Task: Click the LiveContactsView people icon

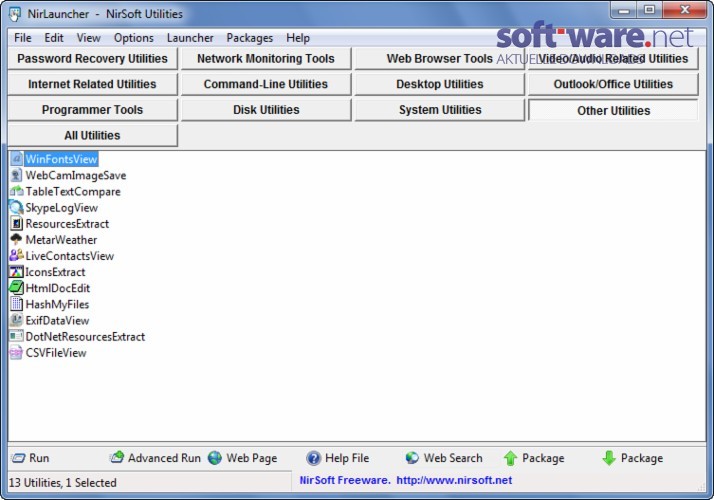Action: pos(16,255)
